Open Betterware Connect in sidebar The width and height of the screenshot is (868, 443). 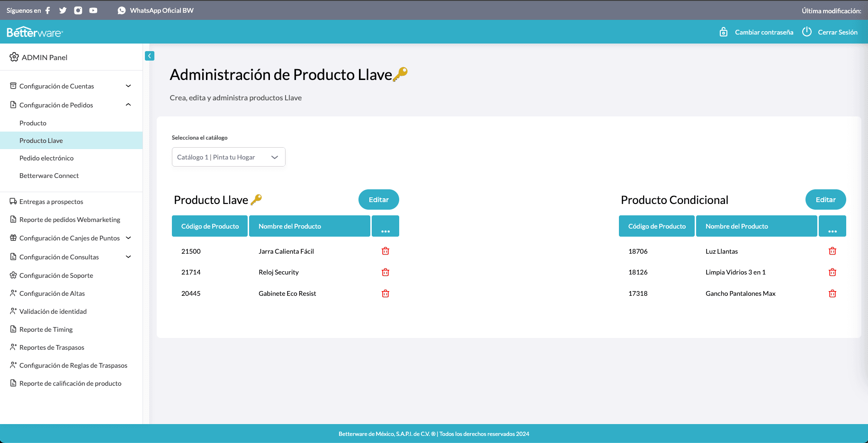49,176
